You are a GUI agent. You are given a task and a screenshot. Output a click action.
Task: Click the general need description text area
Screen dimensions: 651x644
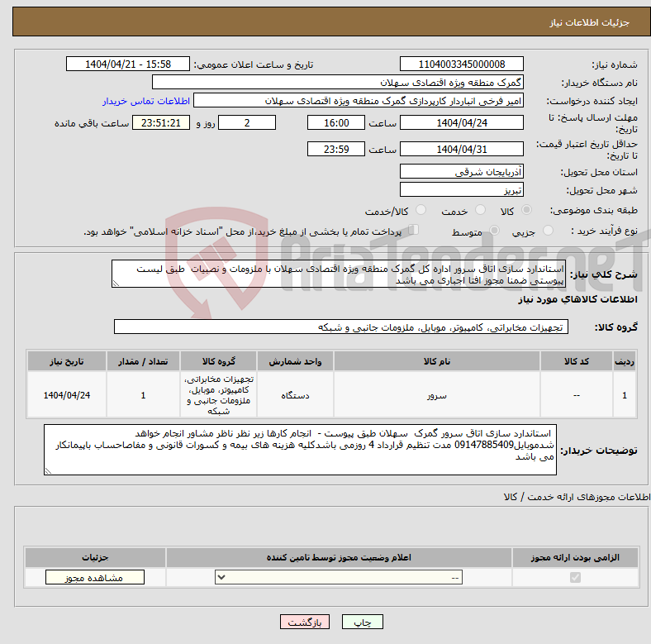[339, 274]
